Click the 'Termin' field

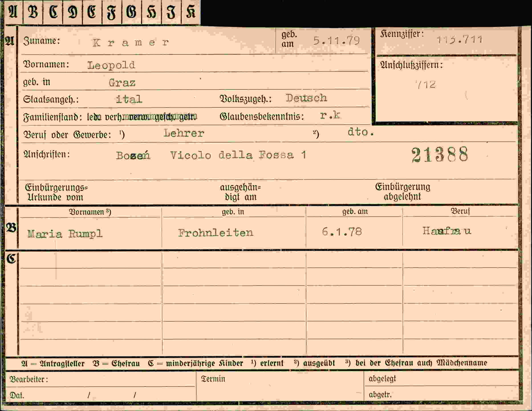pos(280,386)
